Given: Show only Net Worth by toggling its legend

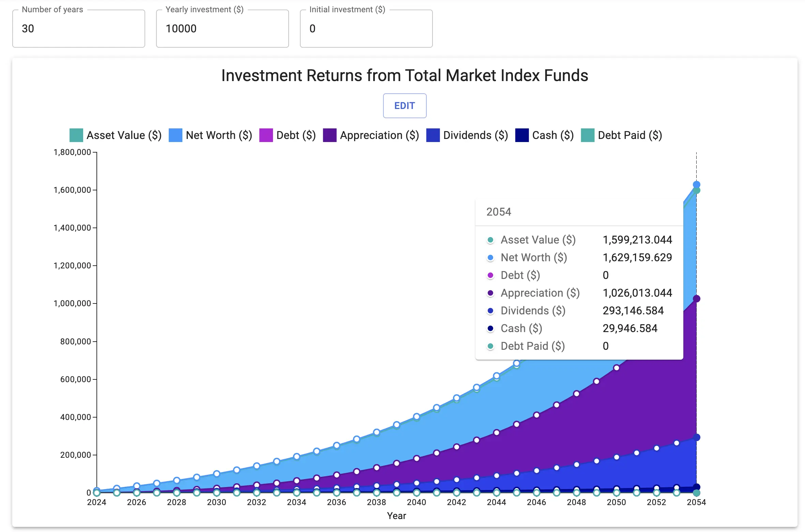Looking at the screenshot, I should tap(175, 135).
